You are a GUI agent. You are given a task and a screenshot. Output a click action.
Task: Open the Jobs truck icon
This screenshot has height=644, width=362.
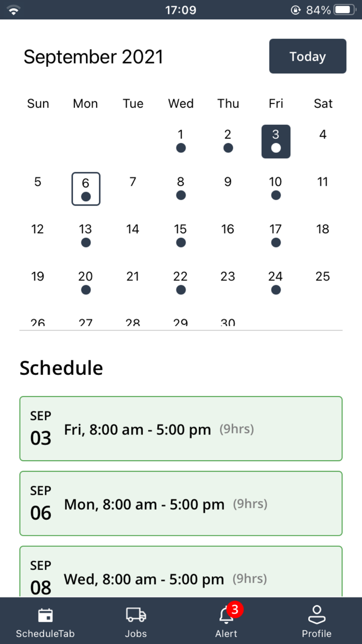point(135,615)
